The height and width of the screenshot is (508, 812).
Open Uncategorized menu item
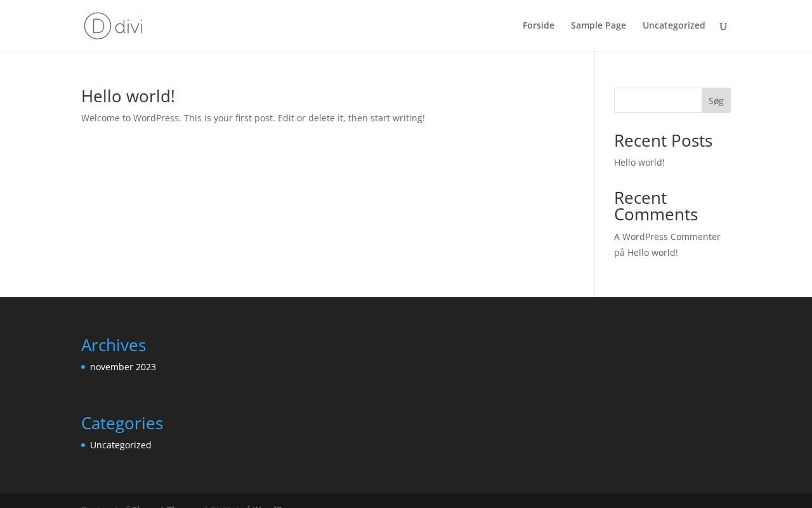point(674,25)
